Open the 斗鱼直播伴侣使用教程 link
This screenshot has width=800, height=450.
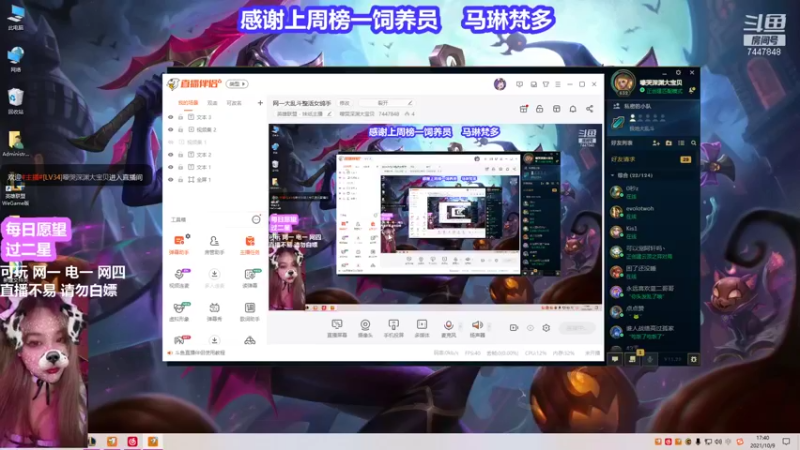[x=199, y=353]
